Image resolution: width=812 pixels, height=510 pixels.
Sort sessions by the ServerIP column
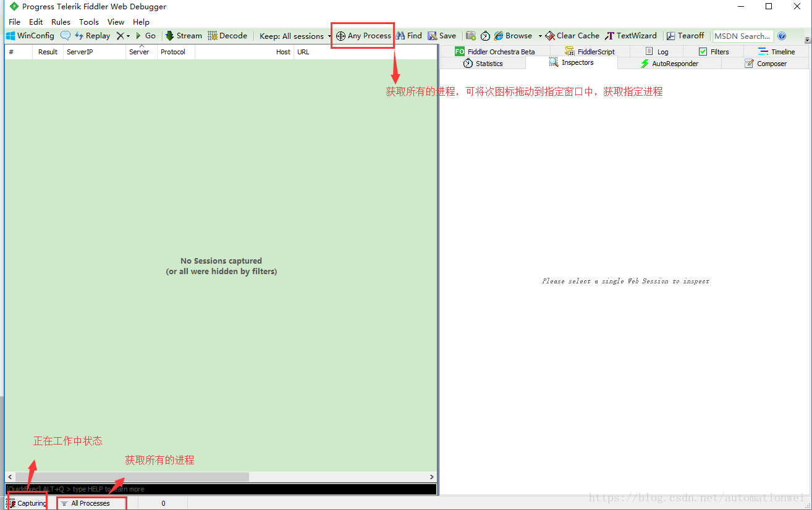coord(95,52)
